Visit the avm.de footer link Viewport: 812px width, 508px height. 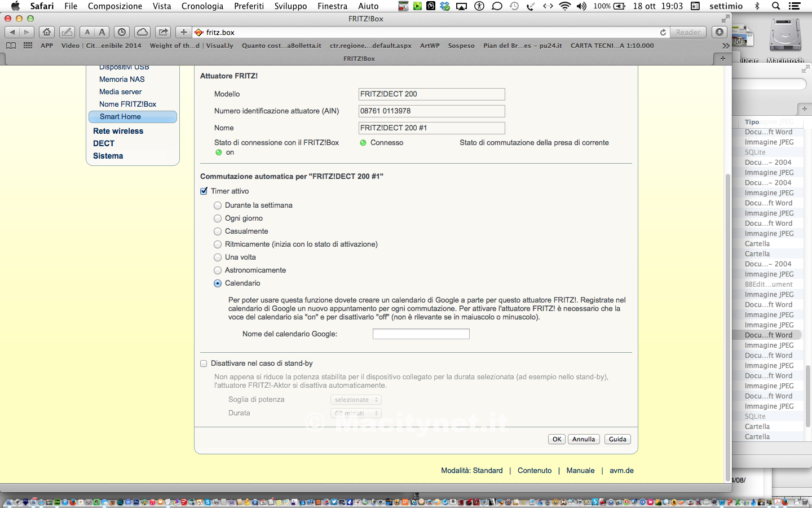tap(621, 471)
